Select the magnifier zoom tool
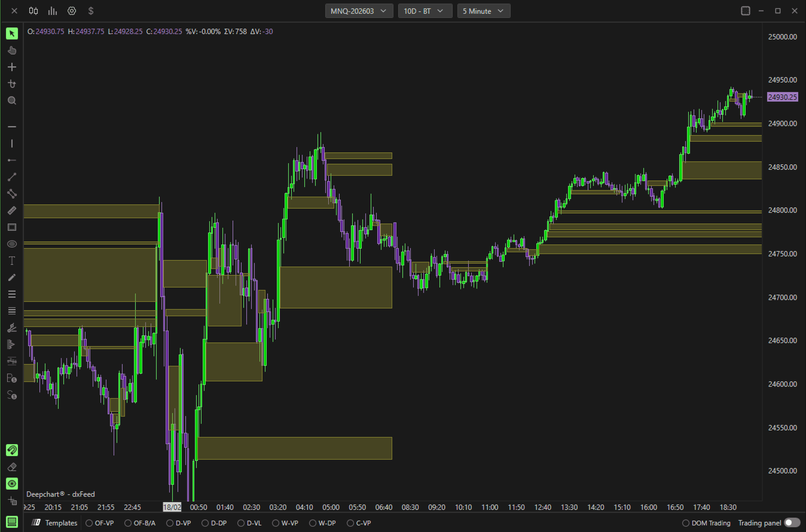The image size is (806, 532). coord(12,100)
